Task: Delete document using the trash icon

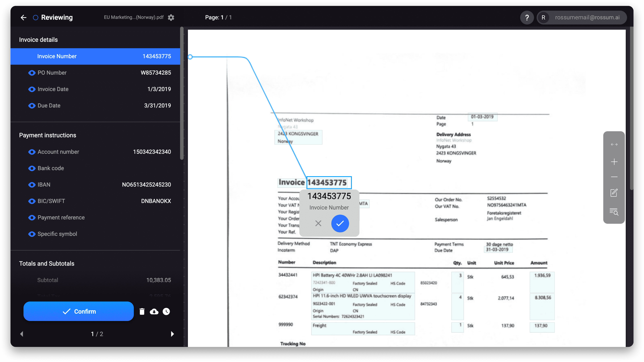Action: [x=142, y=311]
